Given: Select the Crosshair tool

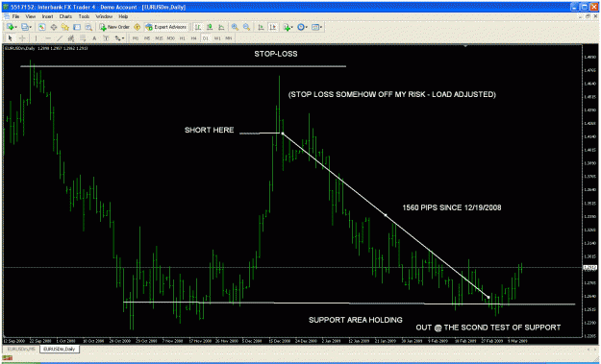Looking at the screenshot, I should (x=22, y=37).
